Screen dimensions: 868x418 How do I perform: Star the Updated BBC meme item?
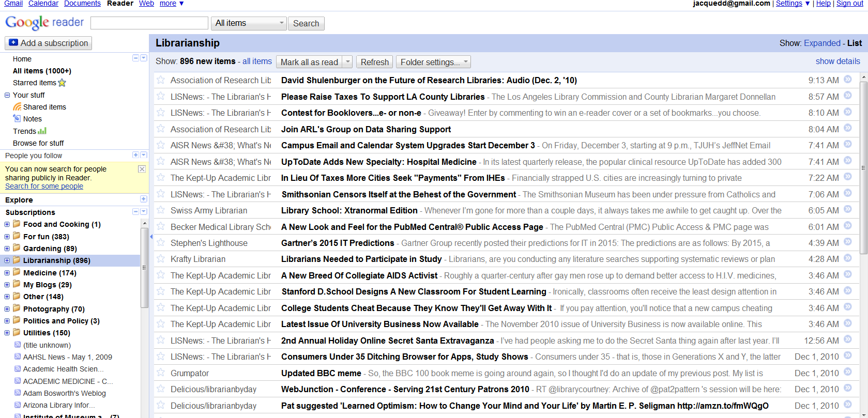(x=161, y=373)
